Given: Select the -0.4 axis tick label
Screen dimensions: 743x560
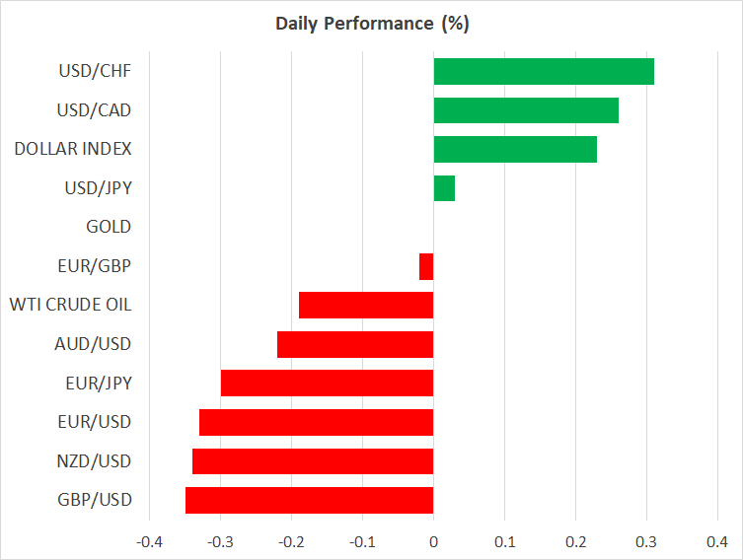Looking at the screenshot, I should [x=148, y=542].
